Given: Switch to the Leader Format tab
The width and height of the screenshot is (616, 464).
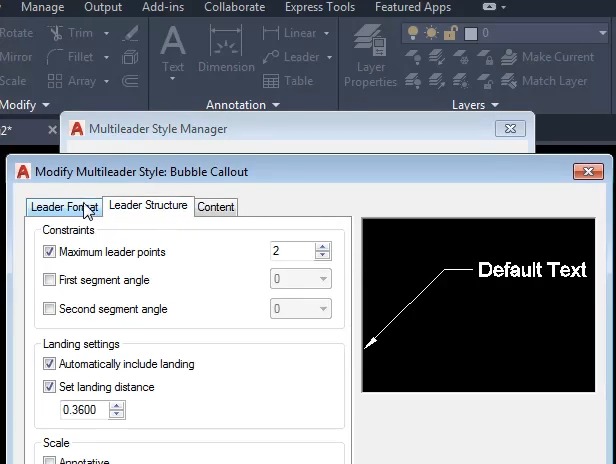Looking at the screenshot, I should [x=64, y=207].
